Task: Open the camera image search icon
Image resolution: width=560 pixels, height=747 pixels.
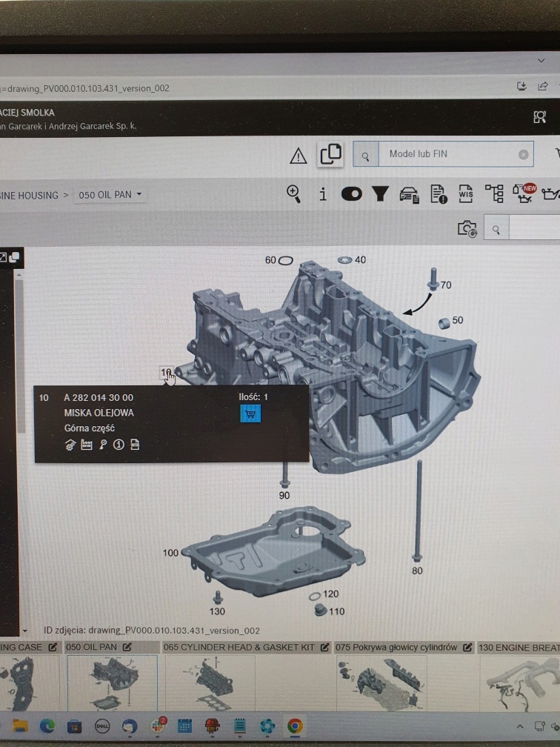Action: (x=467, y=230)
